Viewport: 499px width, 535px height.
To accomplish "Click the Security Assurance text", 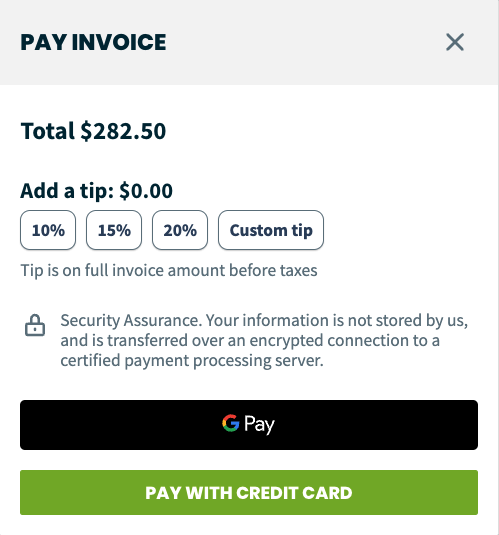I will tap(131, 320).
